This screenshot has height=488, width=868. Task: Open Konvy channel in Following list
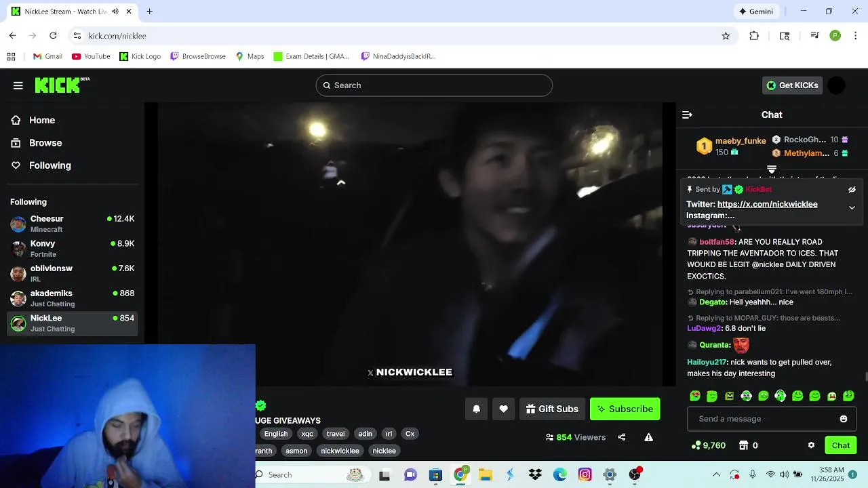tap(72, 249)
